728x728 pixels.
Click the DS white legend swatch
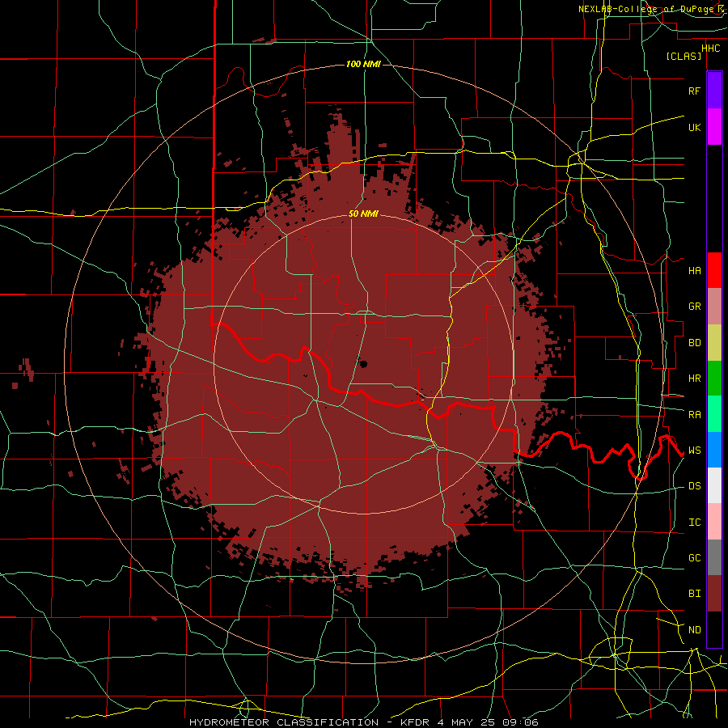pos(714,485)
